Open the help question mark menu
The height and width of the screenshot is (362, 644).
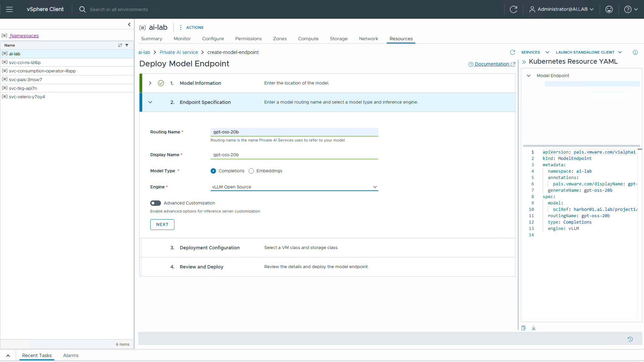click(631, 9)
